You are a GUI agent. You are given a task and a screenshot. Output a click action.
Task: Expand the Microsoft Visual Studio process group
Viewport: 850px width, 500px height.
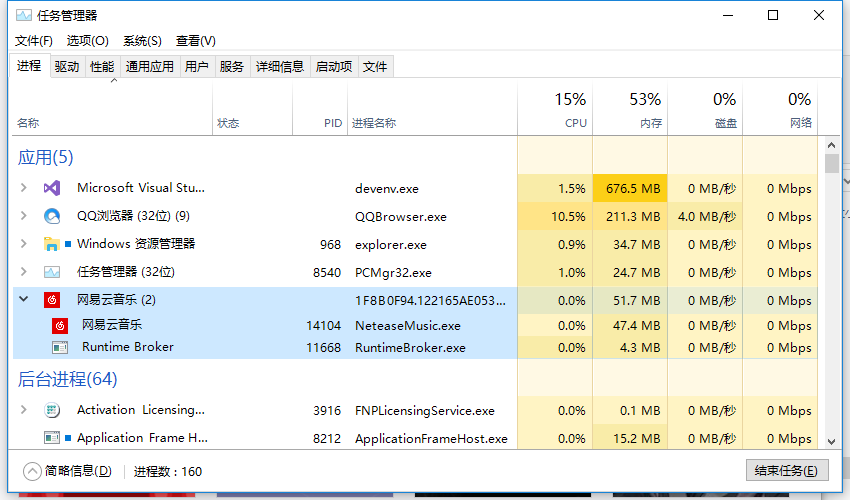[x=23, y=188]
